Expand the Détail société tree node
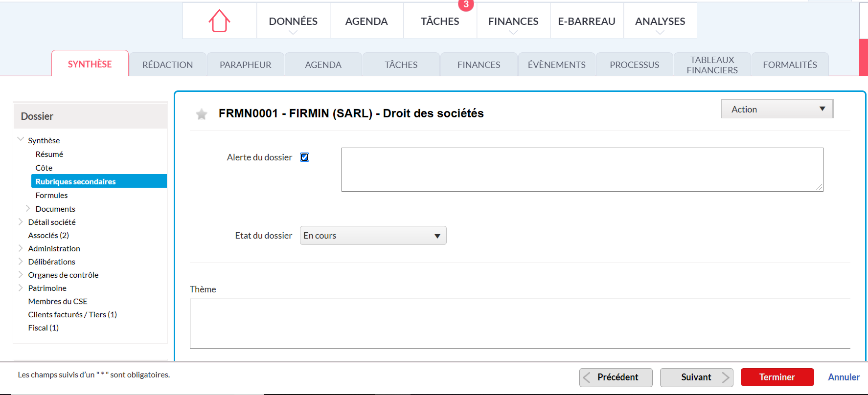 [21, 221]
